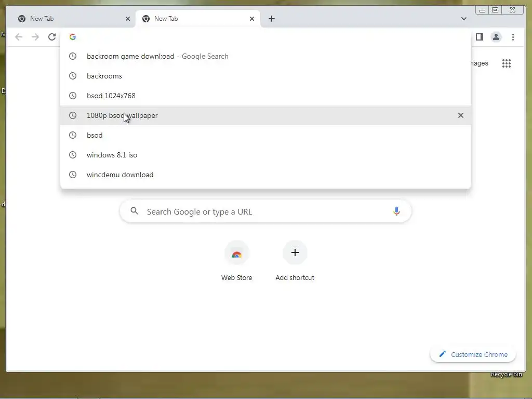This screenshot has width=532, height=399.
Task: Click the clock icon beside 1080p bsod wallpaper
Action: 73,115
